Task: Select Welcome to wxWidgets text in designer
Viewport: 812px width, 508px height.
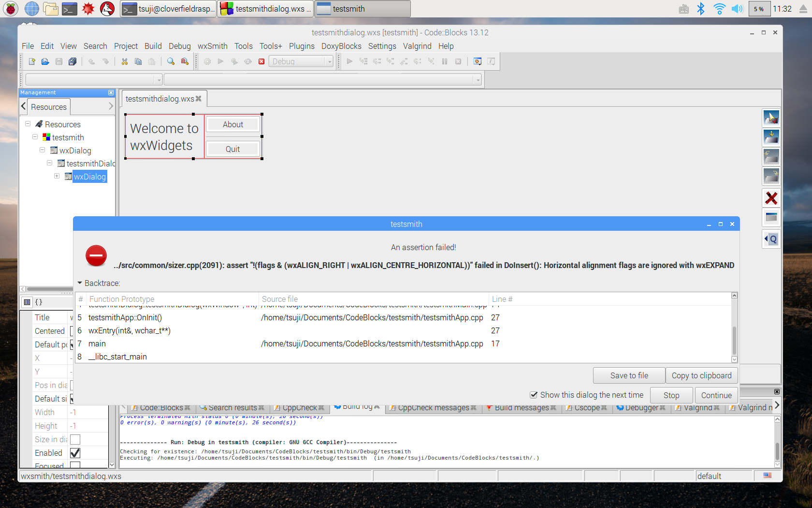Action: click(x=164, y=137)
